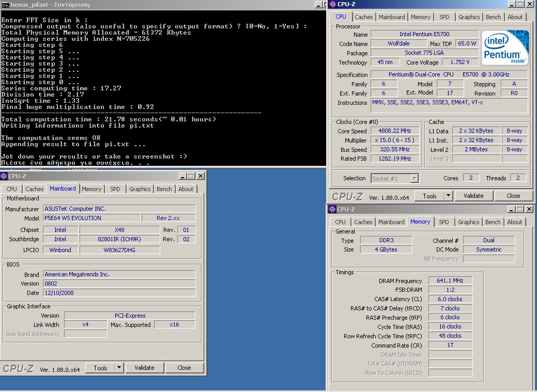Click Validate button in Mainboard window
537x392 pixels.
(x=144, y=368)
